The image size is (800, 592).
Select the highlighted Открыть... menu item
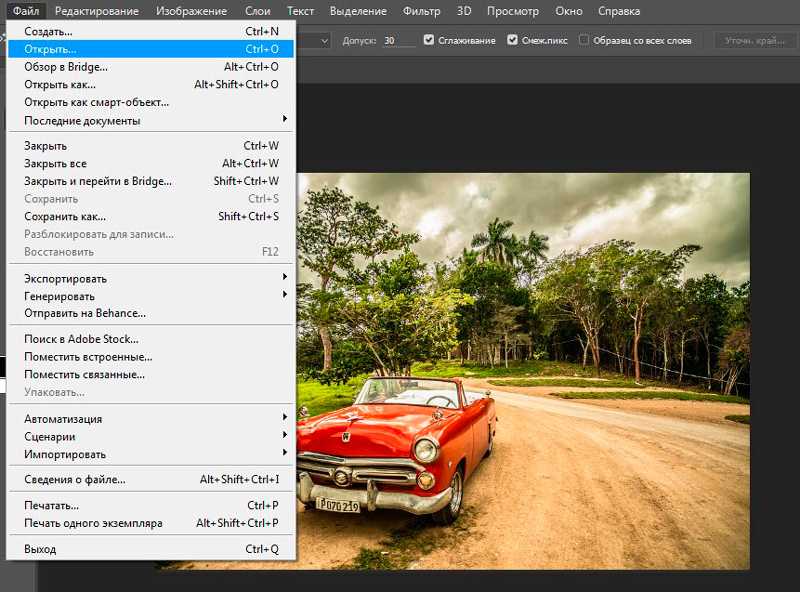tap(151, 49)
